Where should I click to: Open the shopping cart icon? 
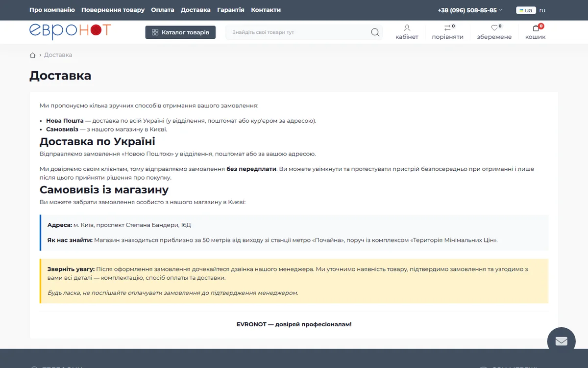[536, 28]
